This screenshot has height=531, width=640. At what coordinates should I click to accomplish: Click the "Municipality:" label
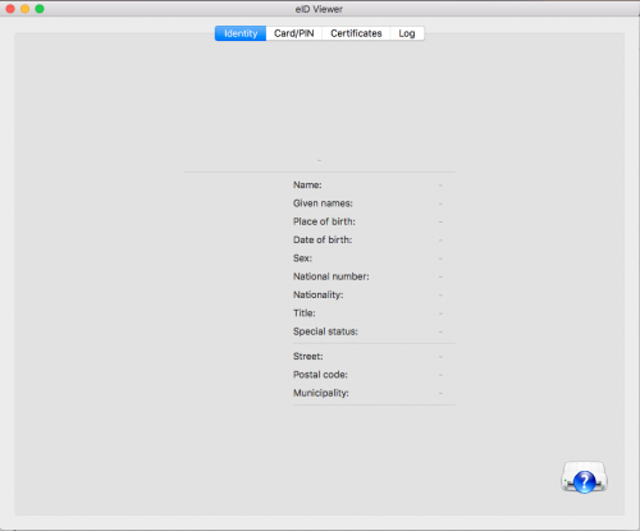pyautogui.click(x=321, y=393)
